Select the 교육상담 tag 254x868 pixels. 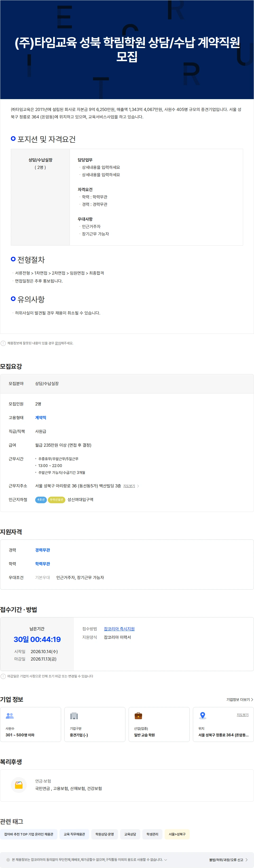point(130,834)
